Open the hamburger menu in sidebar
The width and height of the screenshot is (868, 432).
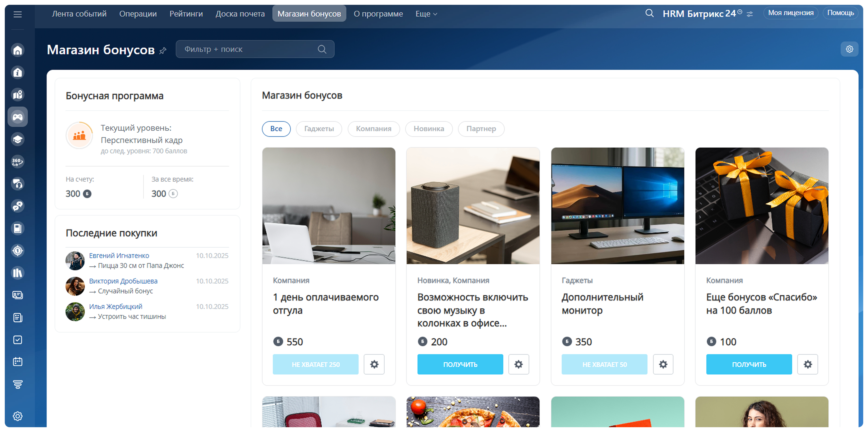pyautogui.click(x=18, y=14)
